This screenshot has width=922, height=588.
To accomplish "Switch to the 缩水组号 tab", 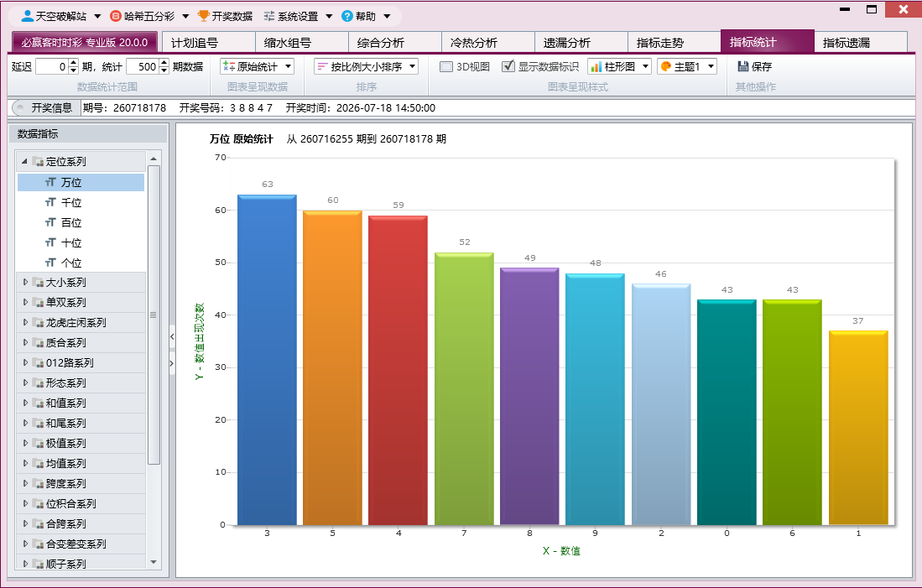I will pyautogui.click(x=302, y=42).
